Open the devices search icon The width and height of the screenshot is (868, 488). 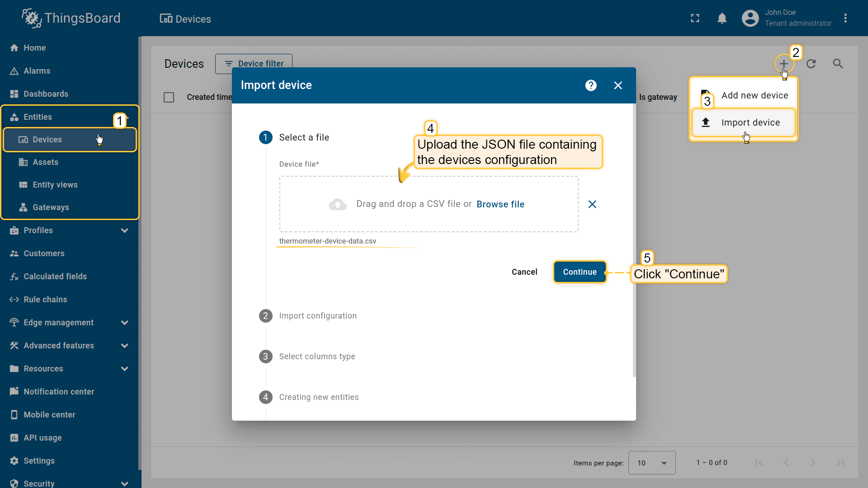[x=838, y=64]
